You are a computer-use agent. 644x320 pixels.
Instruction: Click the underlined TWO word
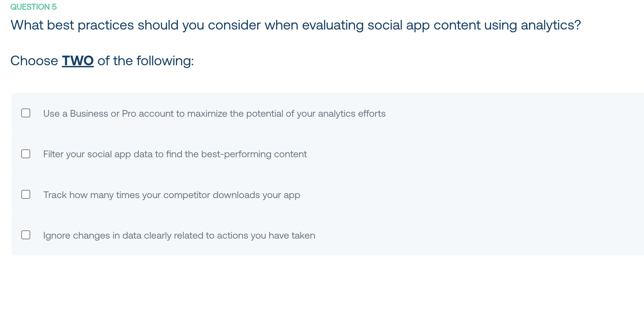78,61
